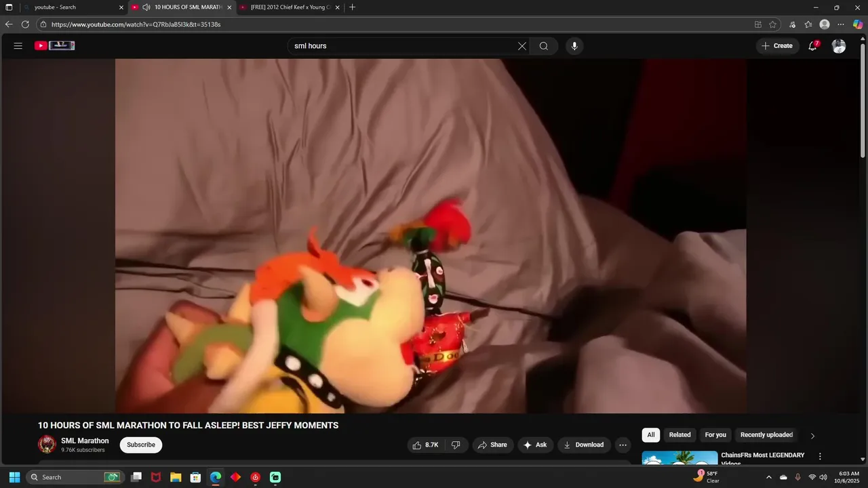This screenshot has width=868, height=488.
Task: Refresh the current page
Action: [25, 24]
